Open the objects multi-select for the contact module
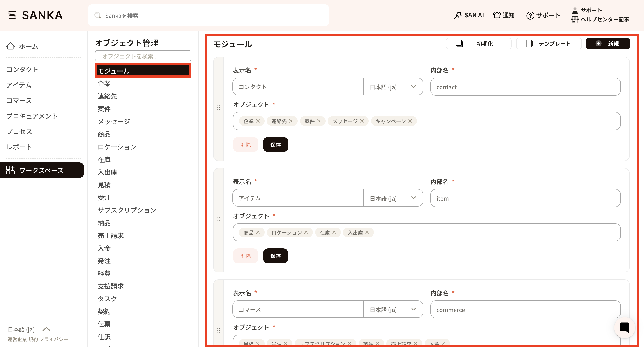The height and width of the screenshot is (347, 644). click(426, 121)
